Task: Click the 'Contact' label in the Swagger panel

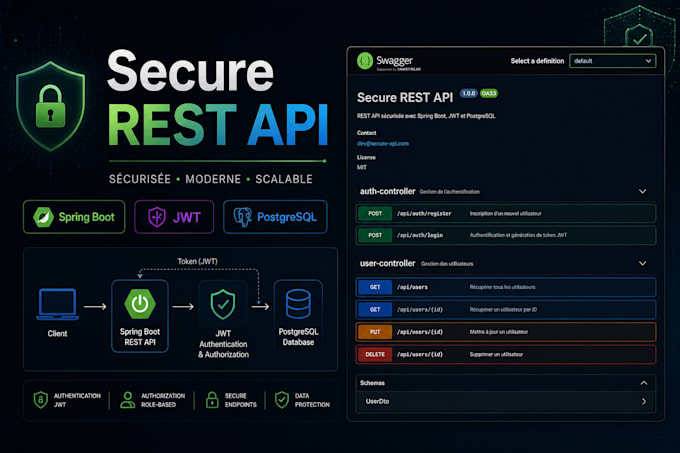Action: [x=366, y=133]
